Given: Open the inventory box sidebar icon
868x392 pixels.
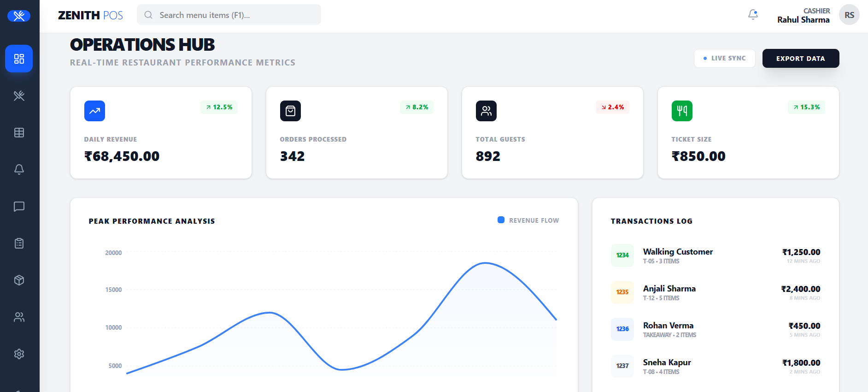Looking at the screenshot, I should click(x=19, y=280).
